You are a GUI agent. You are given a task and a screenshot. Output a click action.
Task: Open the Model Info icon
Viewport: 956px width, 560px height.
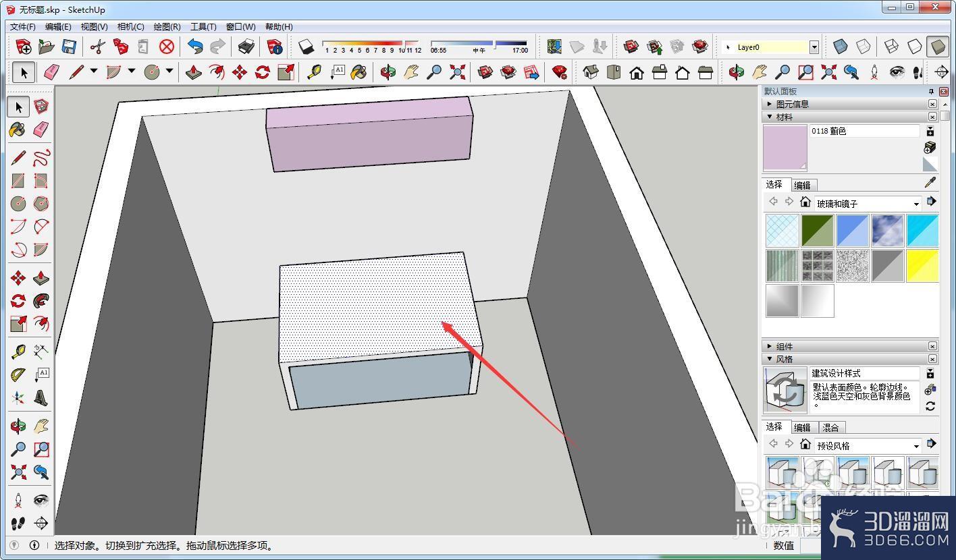(275, 47)
